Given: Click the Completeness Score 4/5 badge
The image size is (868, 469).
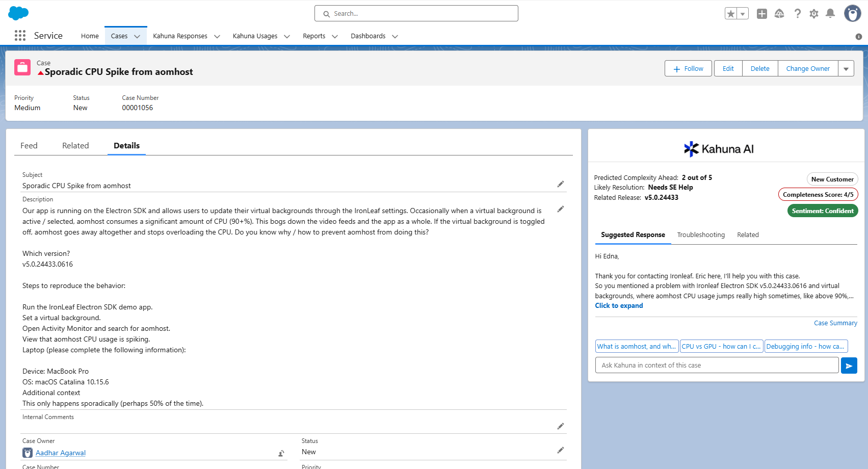Looking at the screenshot, I should point(818,194).
